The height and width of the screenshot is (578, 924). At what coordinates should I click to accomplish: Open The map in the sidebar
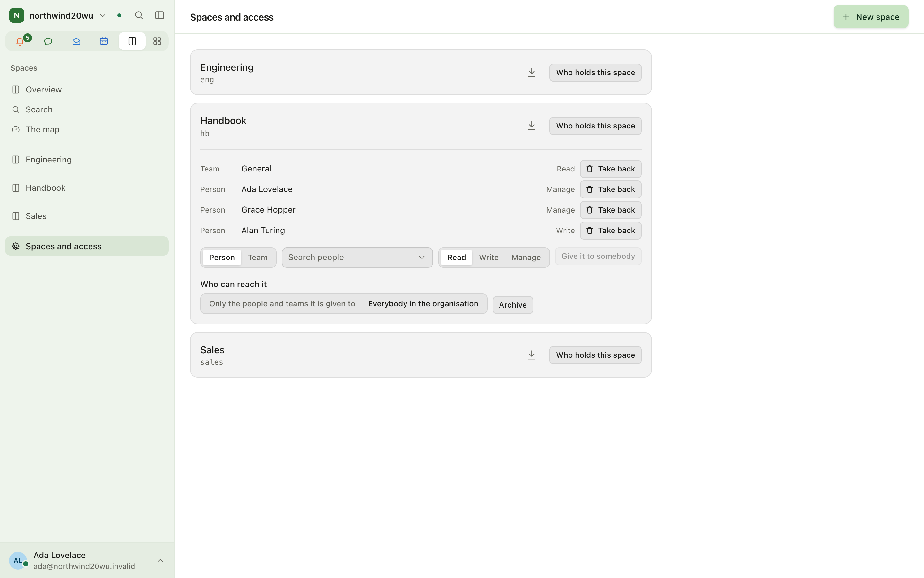click(x=87, y=129)
